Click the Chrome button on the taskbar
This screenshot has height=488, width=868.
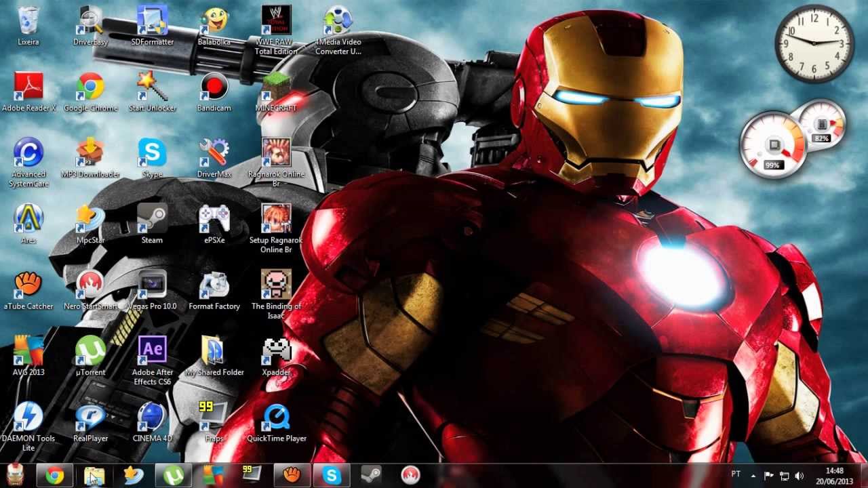point(55,475)
